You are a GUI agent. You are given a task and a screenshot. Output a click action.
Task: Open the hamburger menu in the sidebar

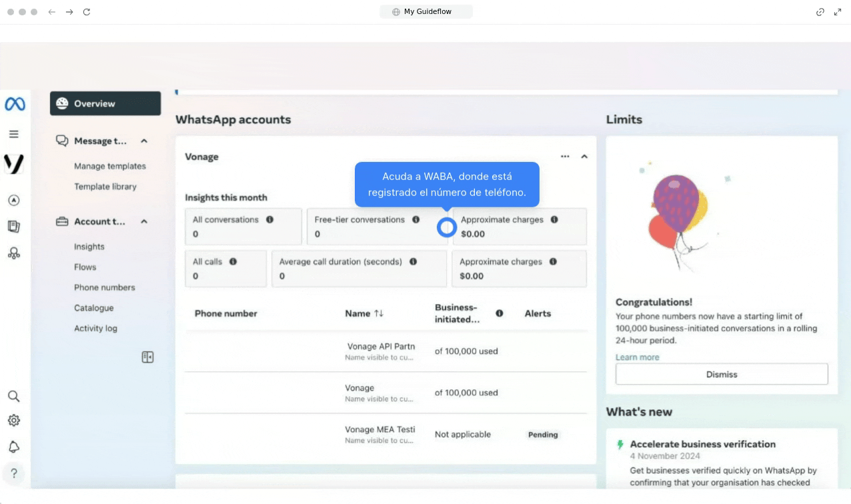[x=13, y=134]
